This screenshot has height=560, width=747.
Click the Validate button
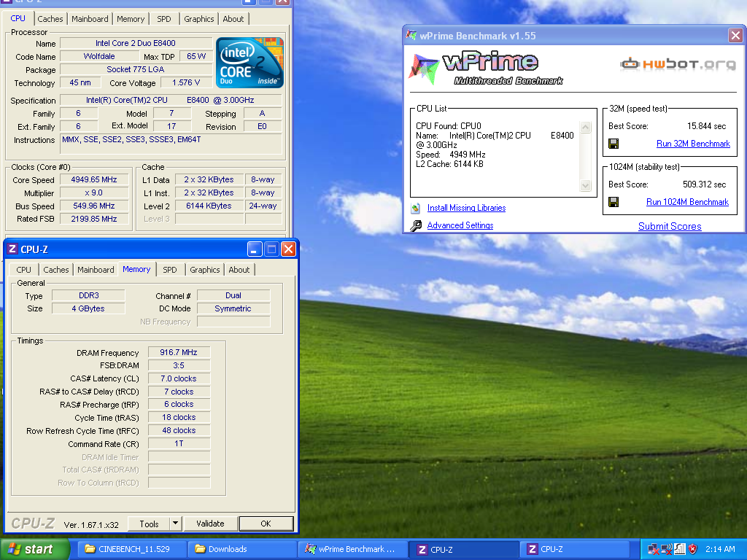tap(210, 524)
